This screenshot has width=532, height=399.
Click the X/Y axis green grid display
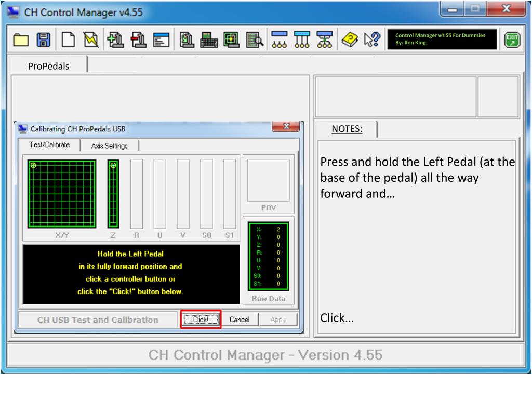[x=62, y=194]
